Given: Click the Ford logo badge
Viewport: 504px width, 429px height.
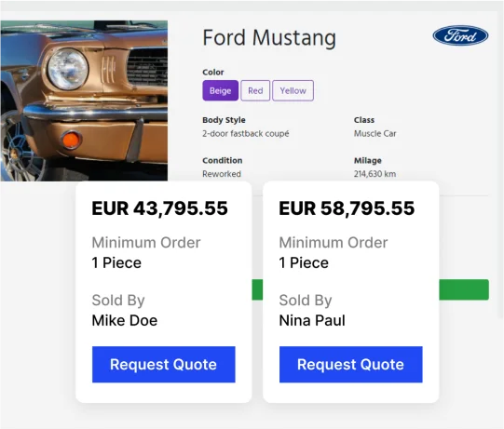Looking at the screenshot, I should point(460,35).
